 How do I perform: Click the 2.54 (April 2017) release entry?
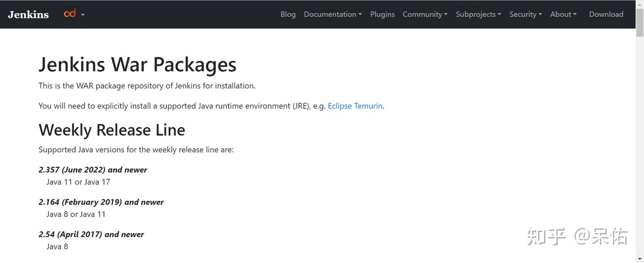coord(91,234)
